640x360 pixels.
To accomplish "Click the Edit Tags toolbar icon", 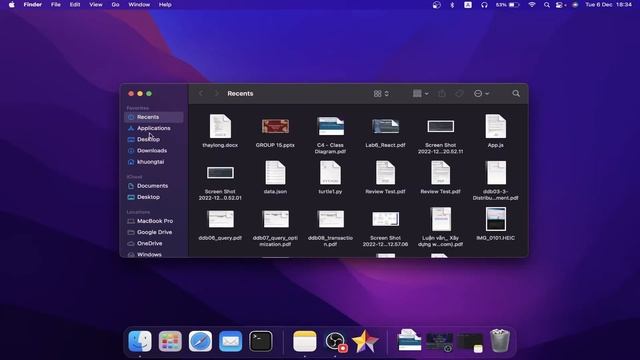I will pos(459,93).
